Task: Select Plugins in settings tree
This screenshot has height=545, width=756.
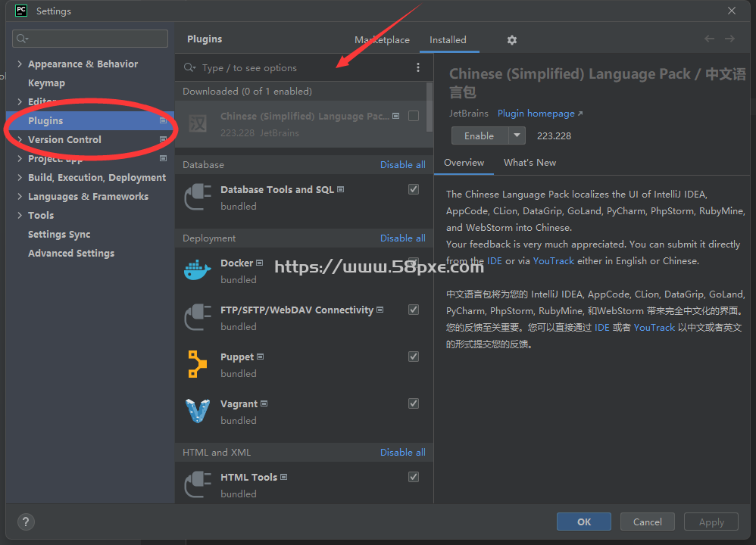Action: click(90, 120)
